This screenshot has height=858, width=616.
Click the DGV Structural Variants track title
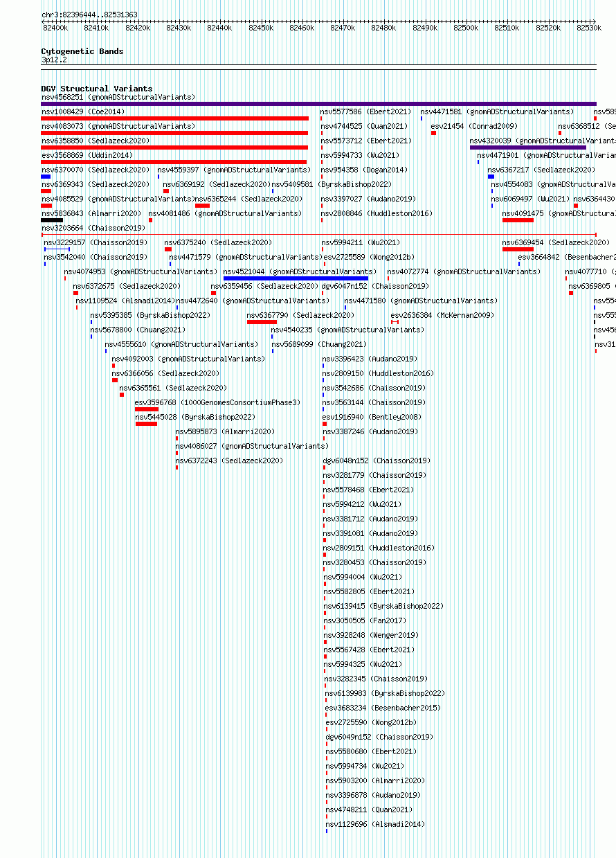pos(97,89)
